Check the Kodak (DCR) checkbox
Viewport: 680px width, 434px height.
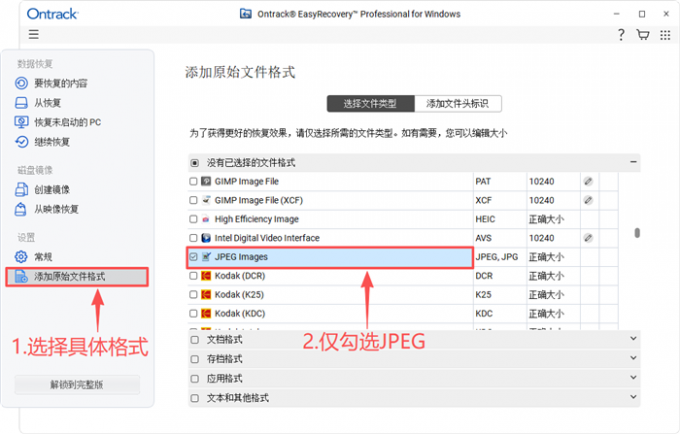[x=193, y=276]
